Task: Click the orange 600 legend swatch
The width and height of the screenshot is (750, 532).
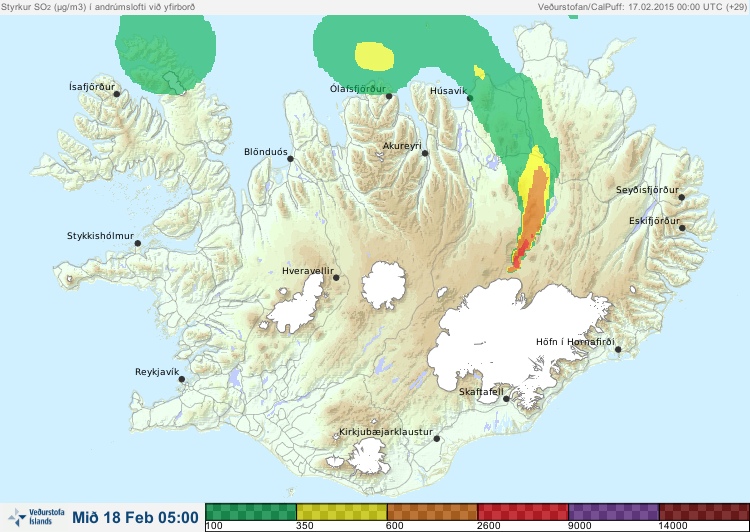Action: click(432, 511)
